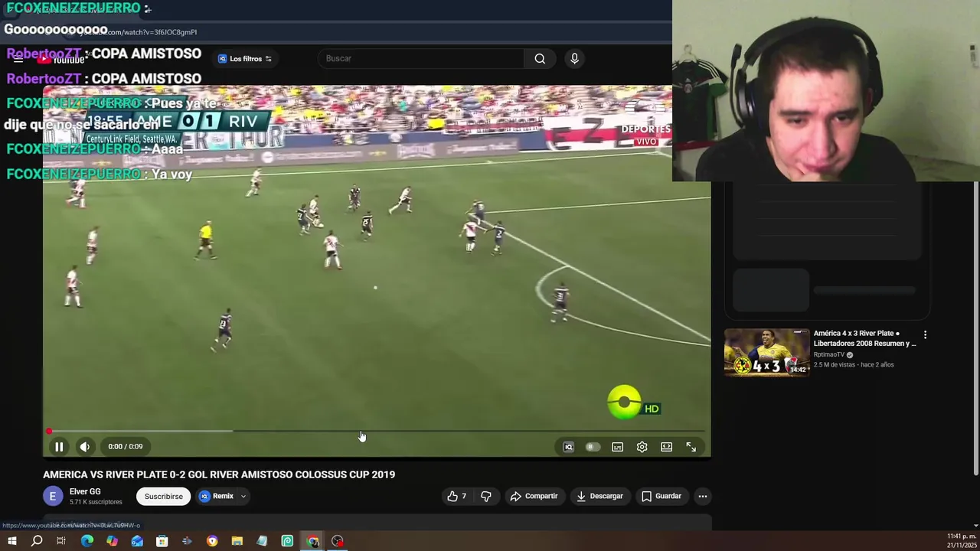Image resolution: width=980 pixels, height=551 pixels.
Task: Open options menu for the suggested video
Action: tap(925, 335)
